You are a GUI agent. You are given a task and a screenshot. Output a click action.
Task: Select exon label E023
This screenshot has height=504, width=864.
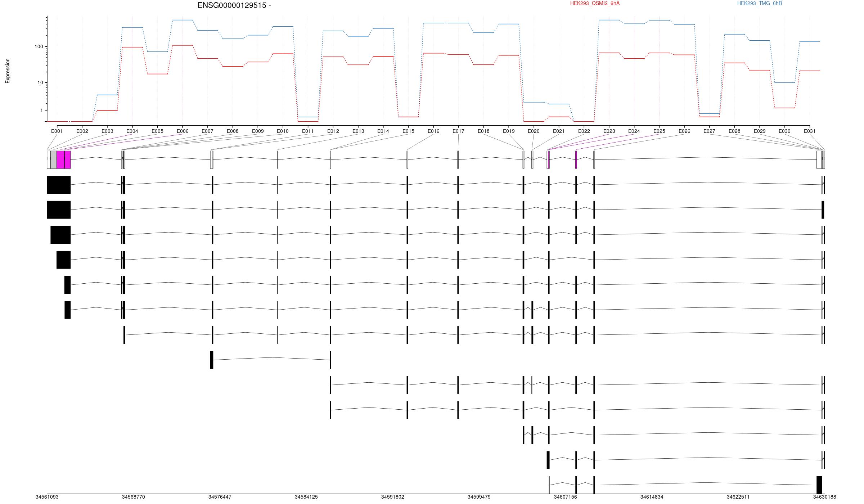click(x=609, y=131)
